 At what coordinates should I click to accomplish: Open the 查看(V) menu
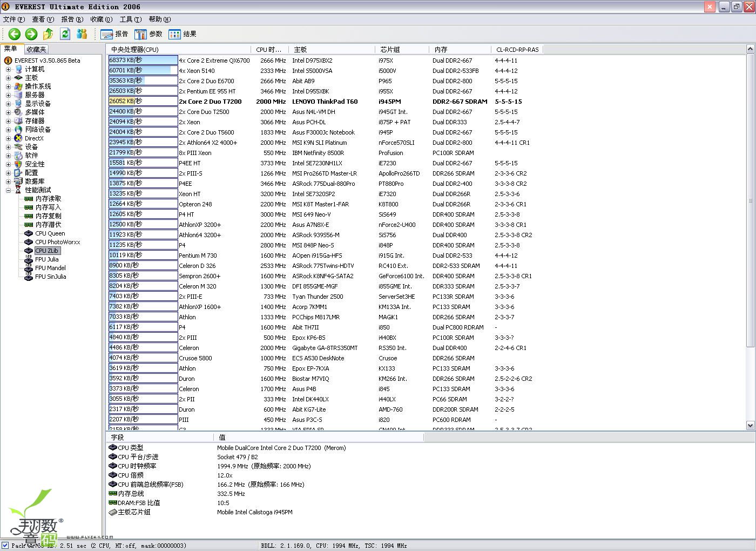coord(43,19)
